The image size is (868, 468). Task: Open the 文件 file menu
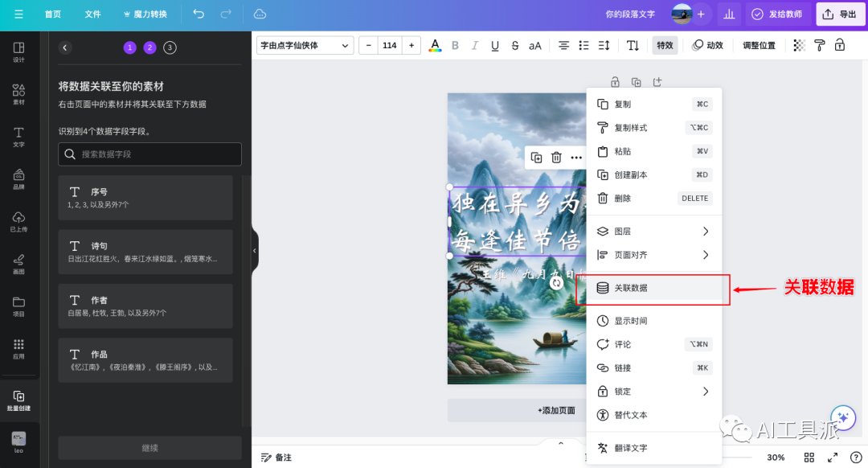point(93,14)
